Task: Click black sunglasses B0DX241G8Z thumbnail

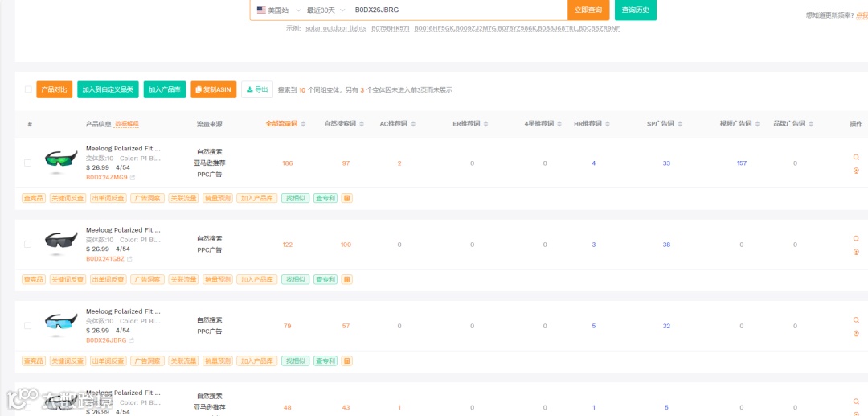Action: (x=61, y=242)
